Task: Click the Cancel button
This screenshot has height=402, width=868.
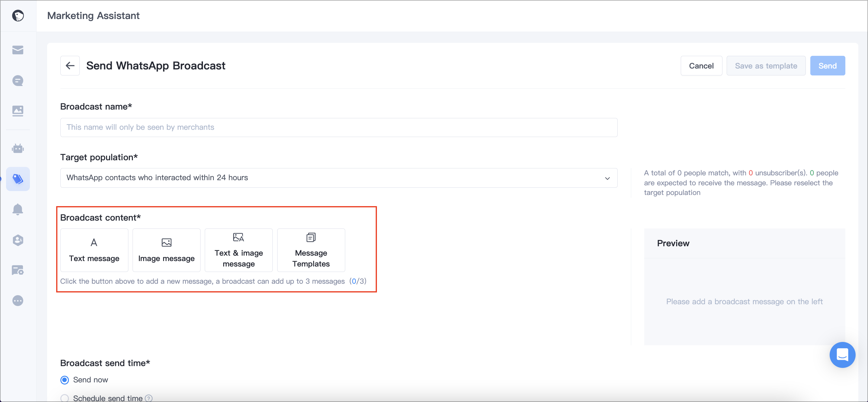Action: coord(701,66)
